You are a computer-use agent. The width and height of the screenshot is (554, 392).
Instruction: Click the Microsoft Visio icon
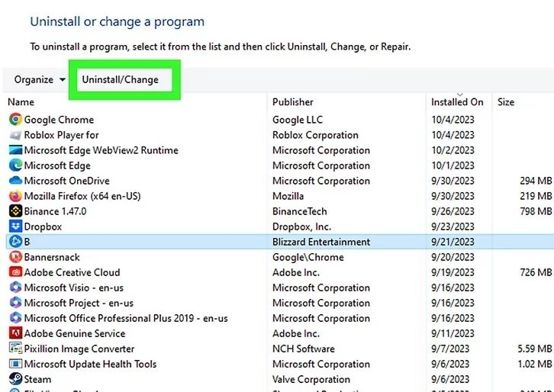point(15,288)
